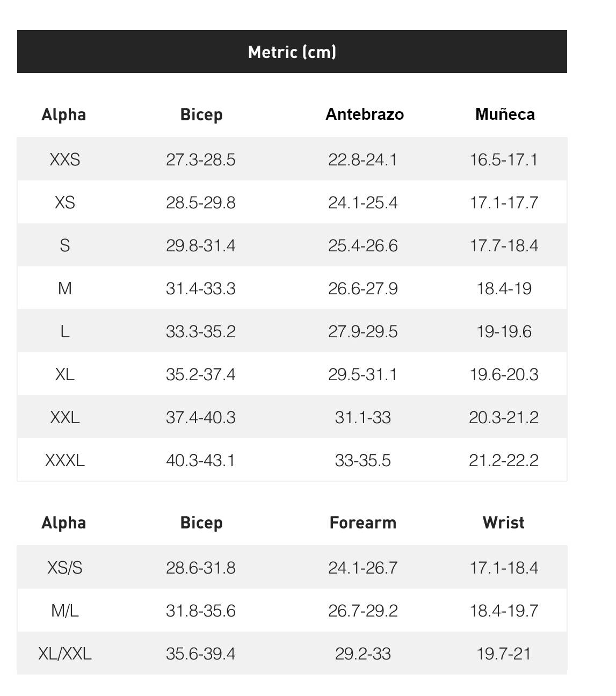Click wrist value 19-19.6 for L
This screenshot has width=616, height=696.
point(504,331)
